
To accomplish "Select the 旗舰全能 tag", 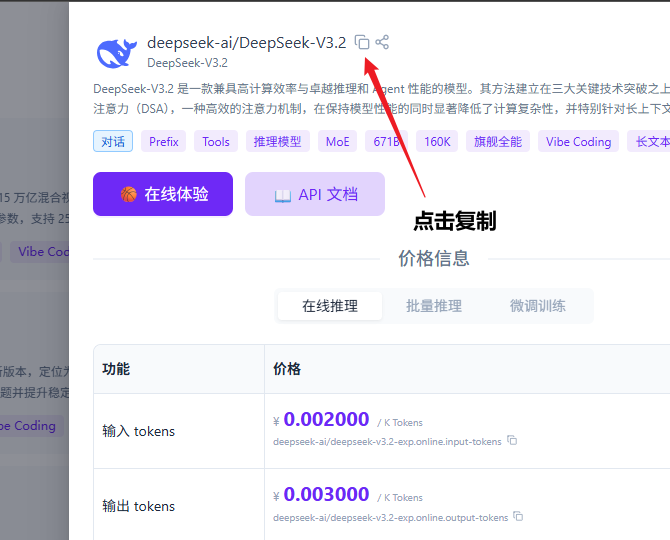I will [x=498, y=141].
